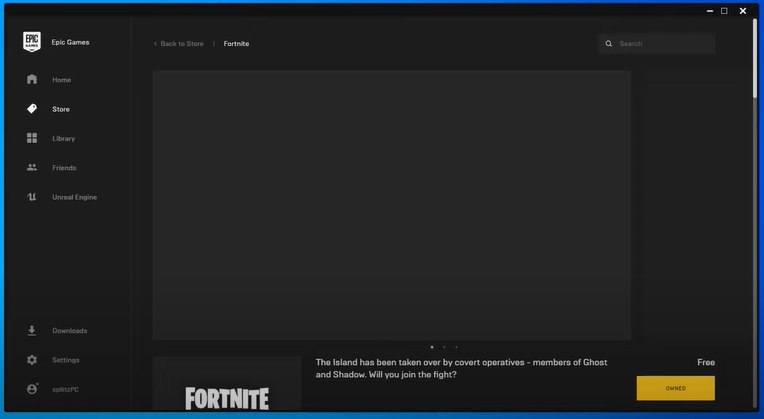Open splitzPC account menu
Screen dimensions: 764x419
65,389
